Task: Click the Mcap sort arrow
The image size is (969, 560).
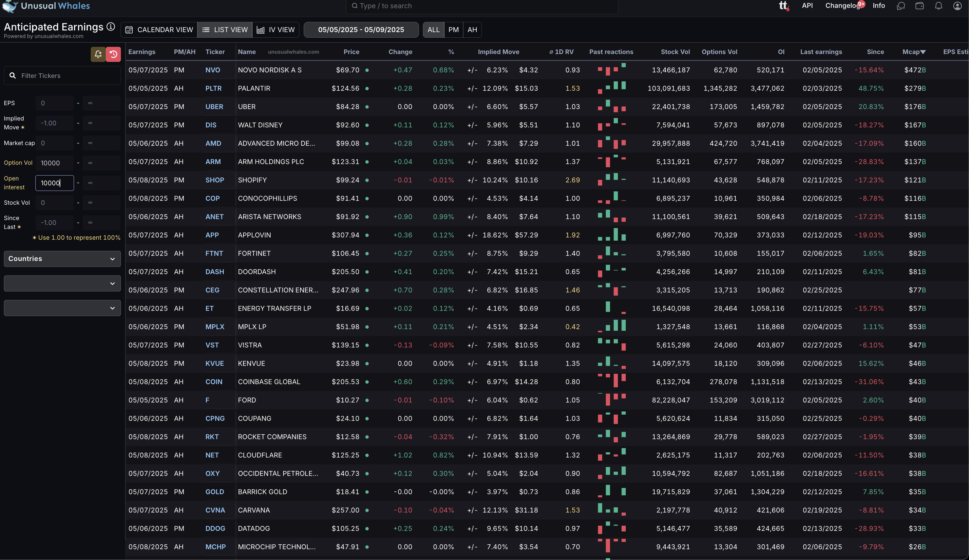Action: [x=923, y=52]
